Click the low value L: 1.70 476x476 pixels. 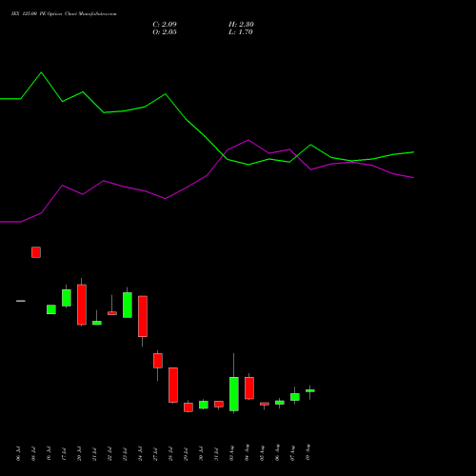pyautogui.click(x=240, y=31)
